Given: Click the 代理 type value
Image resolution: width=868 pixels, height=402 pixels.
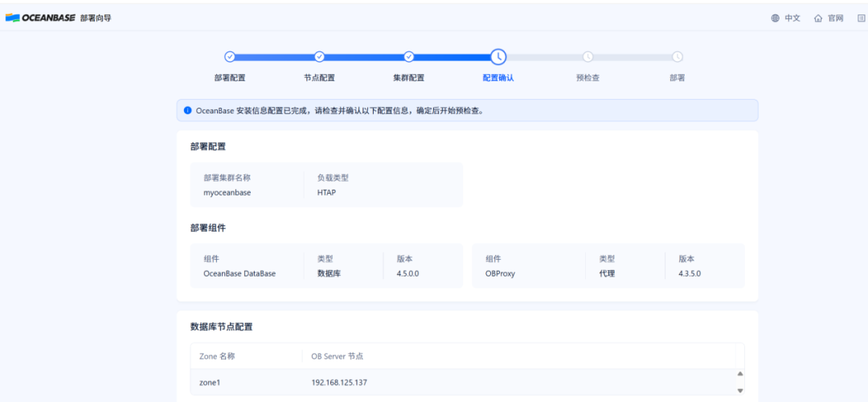Looking at the screenshot, I should coord(607,273).
